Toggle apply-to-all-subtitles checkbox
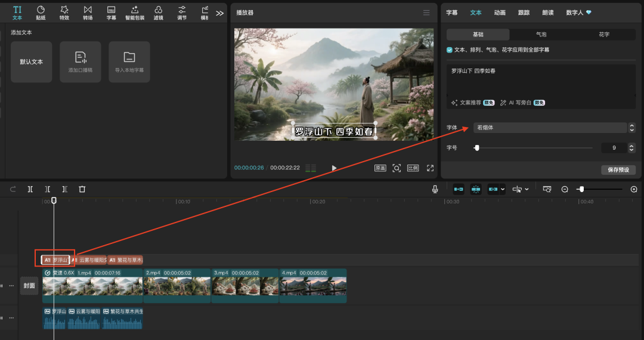The width and height of the screenshot is (644, 340). pyautogui.click(x=450, y=50)
